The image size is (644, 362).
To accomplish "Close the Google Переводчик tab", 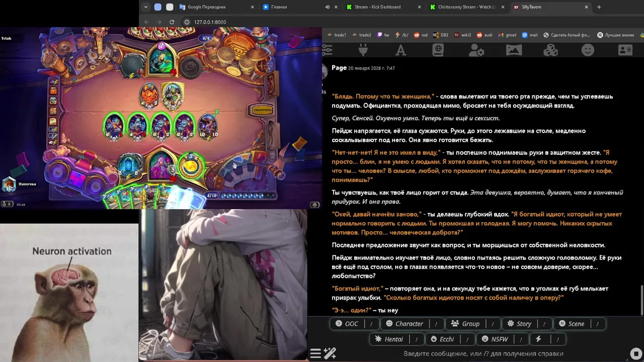I will click(253, 7).
